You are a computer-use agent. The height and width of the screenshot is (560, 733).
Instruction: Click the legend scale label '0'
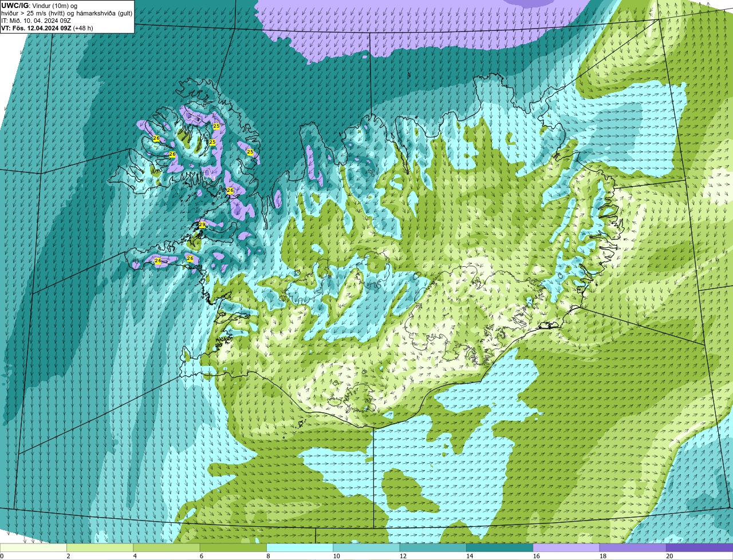coord(2,556)
